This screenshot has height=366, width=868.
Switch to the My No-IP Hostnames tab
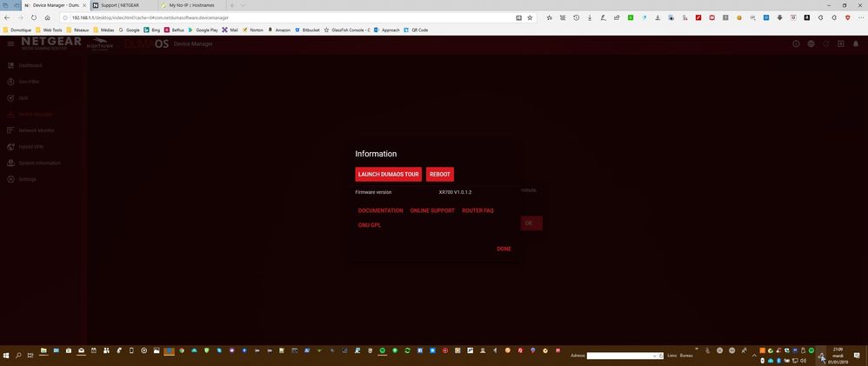(x=191, y=5)
